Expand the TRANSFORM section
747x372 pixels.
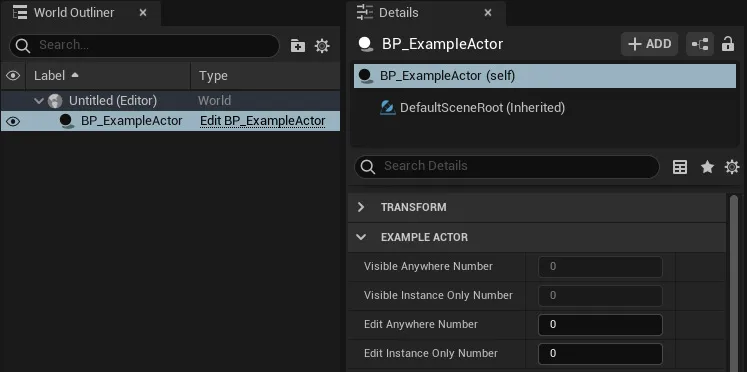point(361,207)
